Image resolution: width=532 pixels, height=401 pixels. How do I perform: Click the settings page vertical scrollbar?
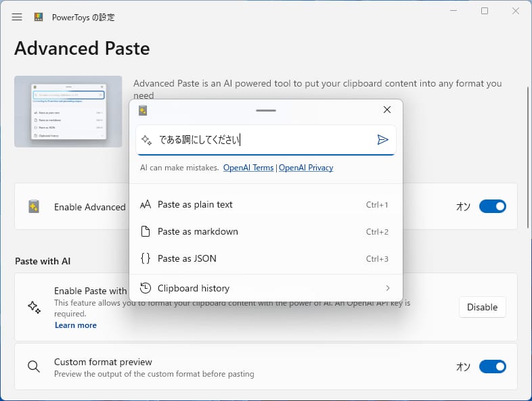coord(528,158)
